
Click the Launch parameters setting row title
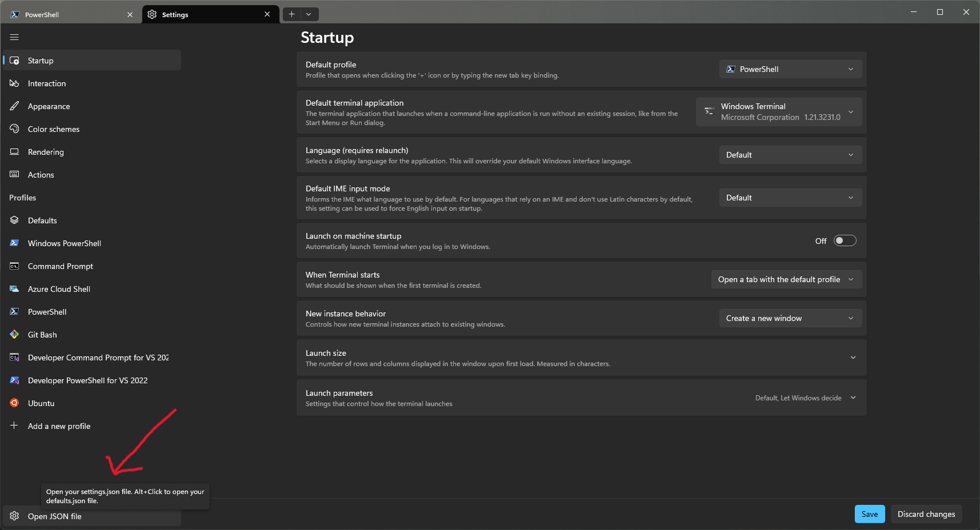(x=339, y=393)
